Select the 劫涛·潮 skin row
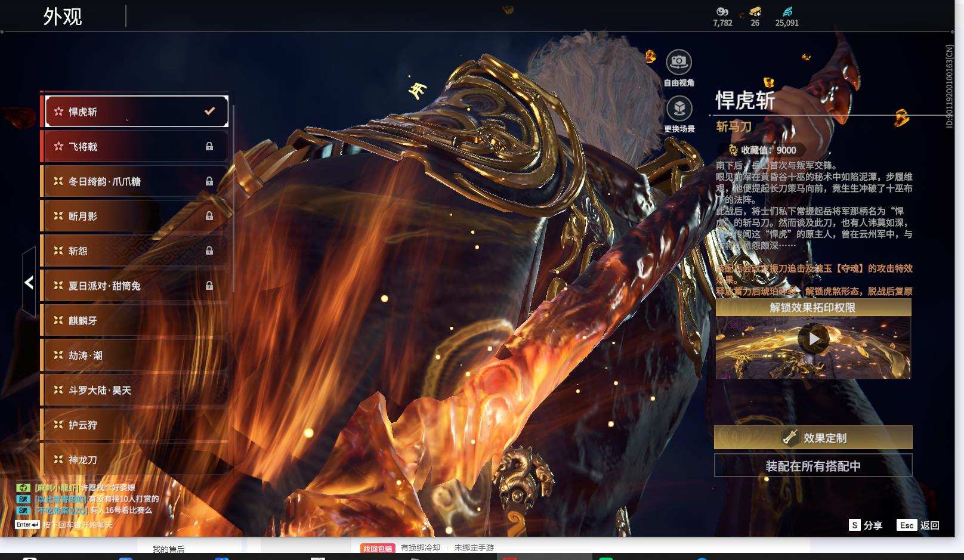 click(x=137, y=355)
